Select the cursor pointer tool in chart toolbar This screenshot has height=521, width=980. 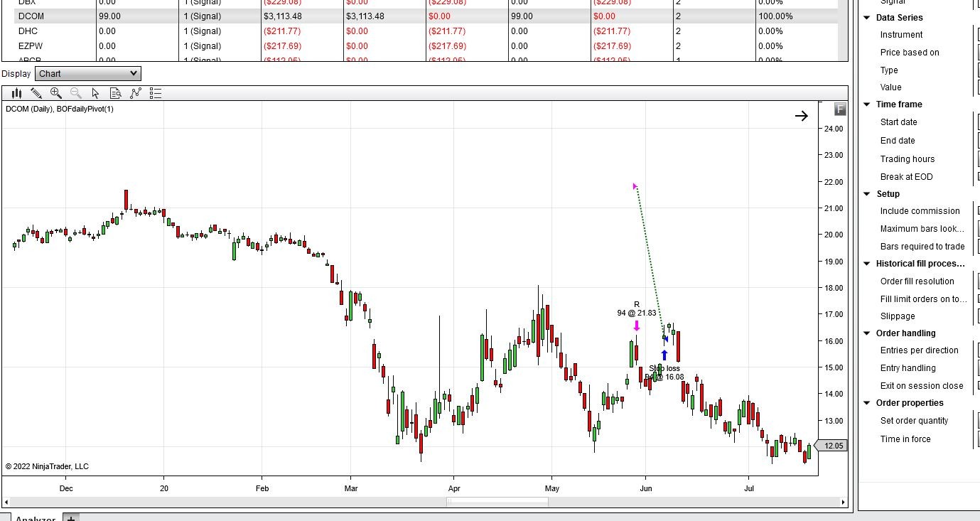click(x=96, y=93)
